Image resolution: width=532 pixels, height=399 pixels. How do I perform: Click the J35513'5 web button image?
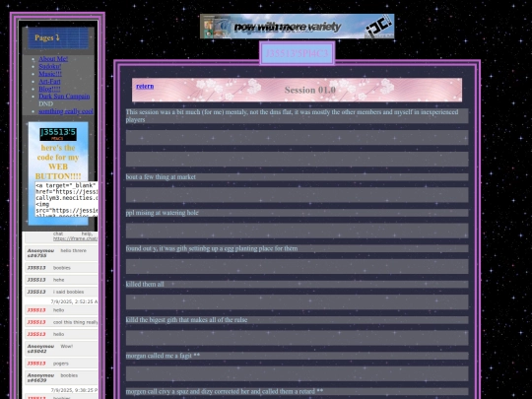[x=58, y=134]
